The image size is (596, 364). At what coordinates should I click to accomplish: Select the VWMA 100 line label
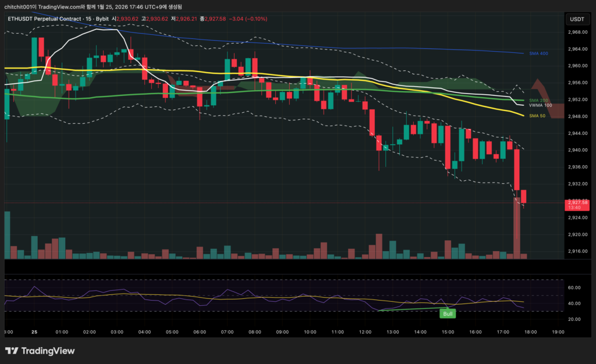pyautogui.click(x=540, y=105)
